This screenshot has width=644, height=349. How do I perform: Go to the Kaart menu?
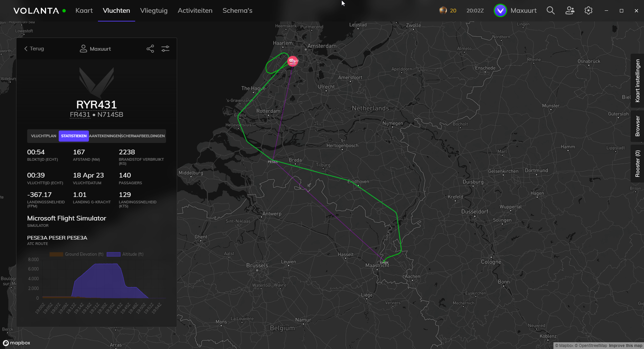[x=84, y=10]
